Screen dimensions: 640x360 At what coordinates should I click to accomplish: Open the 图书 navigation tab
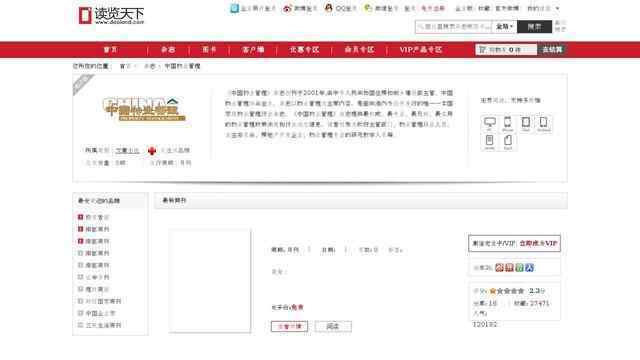[x=209, y=50]
